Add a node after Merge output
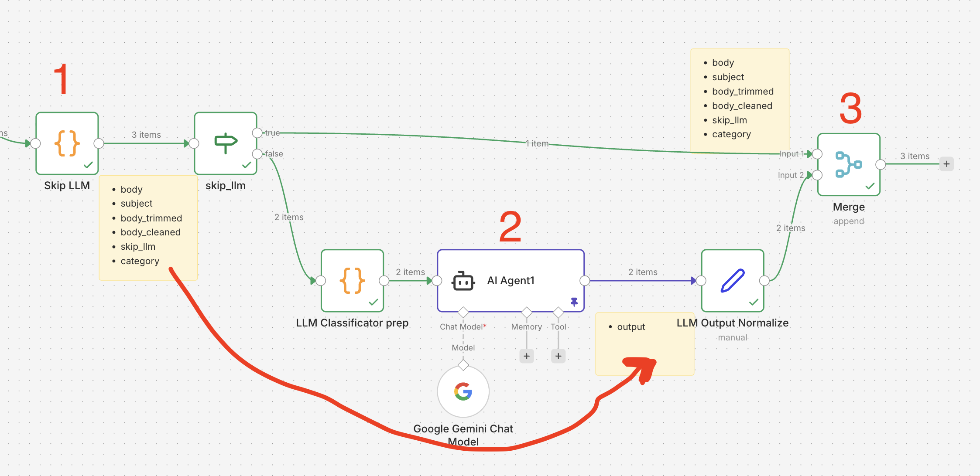 [946, 164]
